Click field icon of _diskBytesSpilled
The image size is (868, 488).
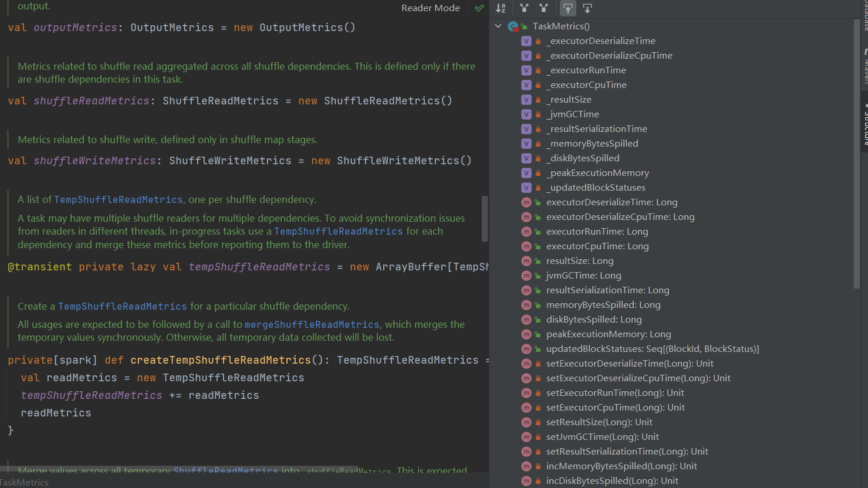click(x=526, y=158)
